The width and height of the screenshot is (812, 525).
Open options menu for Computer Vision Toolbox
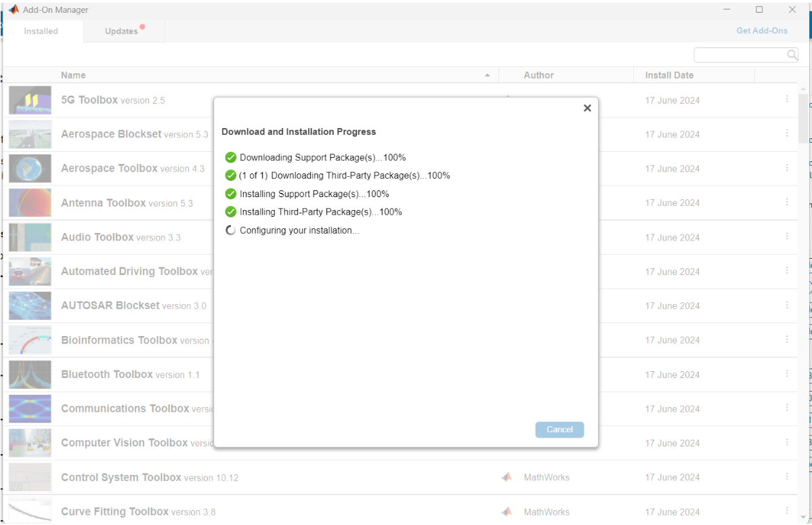click(787, 442)
